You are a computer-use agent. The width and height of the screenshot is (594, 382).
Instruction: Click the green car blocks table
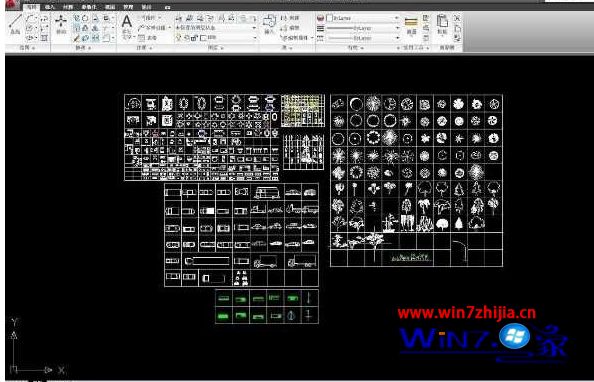pos(267,307)
